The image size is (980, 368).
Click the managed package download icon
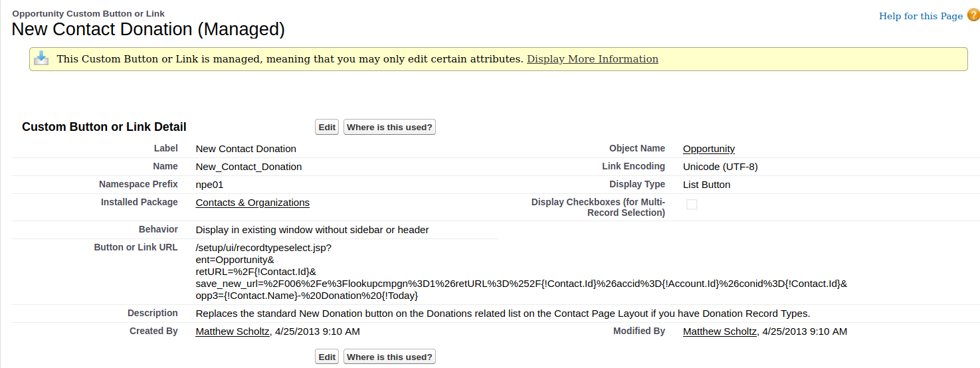coord(41,58)
